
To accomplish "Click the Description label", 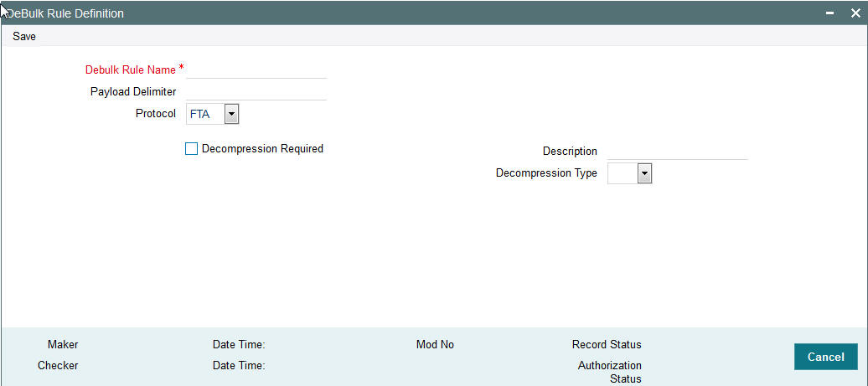I will point(571,151).
